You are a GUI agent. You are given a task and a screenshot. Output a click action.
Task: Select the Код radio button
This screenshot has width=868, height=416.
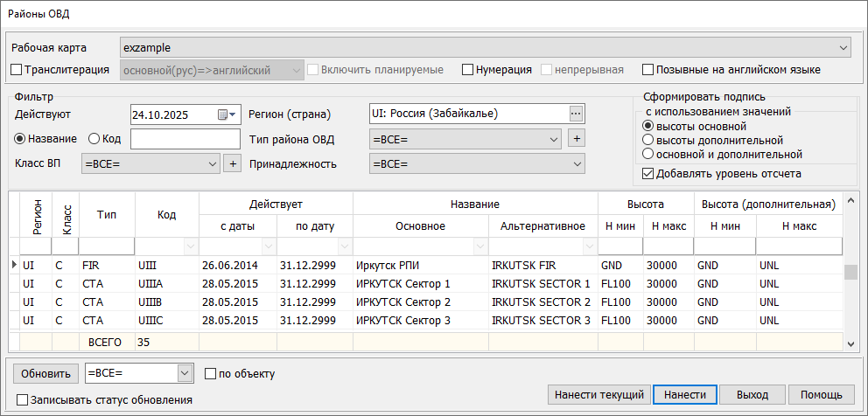(94, 138)
